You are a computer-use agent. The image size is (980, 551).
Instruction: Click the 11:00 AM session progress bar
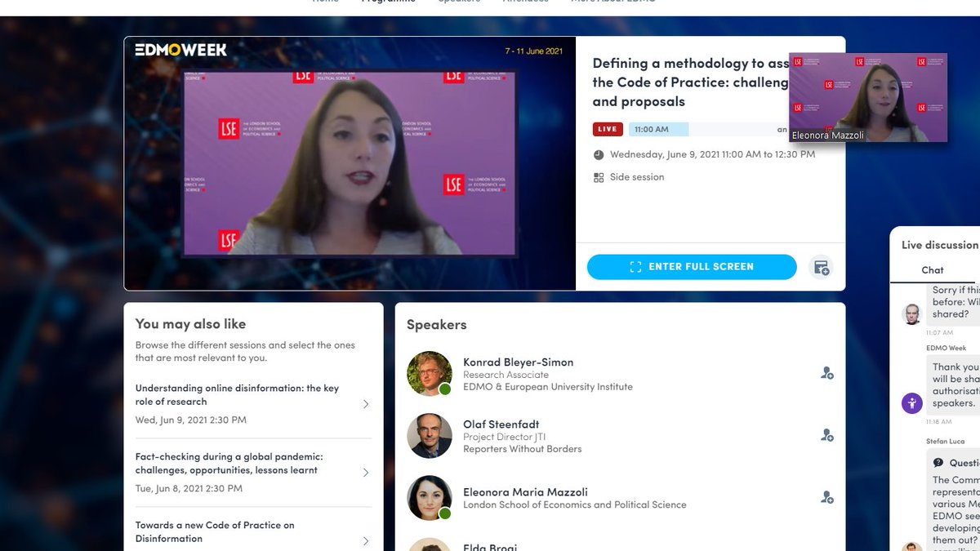[661, 129]
